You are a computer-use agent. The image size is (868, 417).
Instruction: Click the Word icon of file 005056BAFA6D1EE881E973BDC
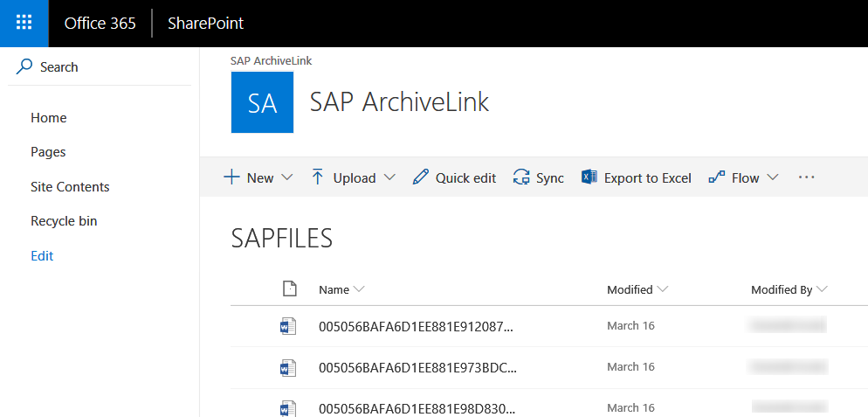pos(288,367)
